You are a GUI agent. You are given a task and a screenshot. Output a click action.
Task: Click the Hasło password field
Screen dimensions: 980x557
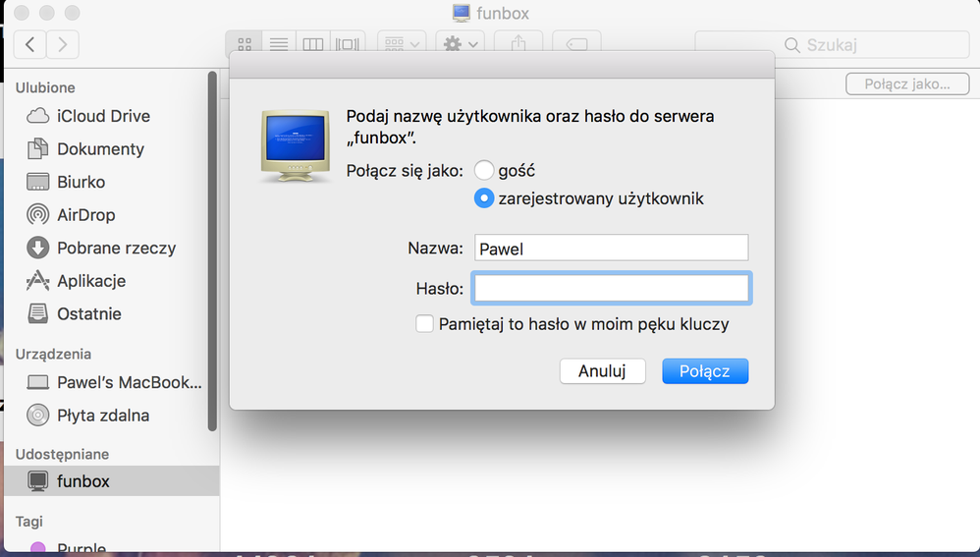611,288
